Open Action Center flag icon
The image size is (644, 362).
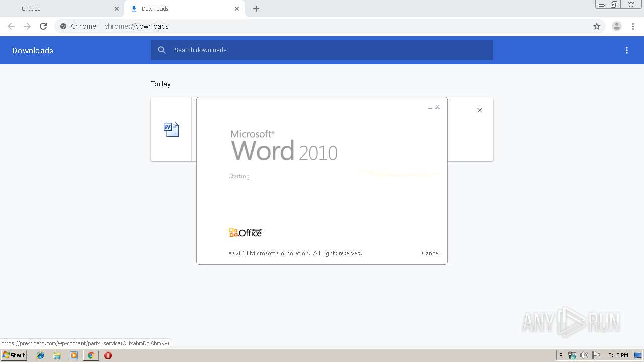point(596,355)
